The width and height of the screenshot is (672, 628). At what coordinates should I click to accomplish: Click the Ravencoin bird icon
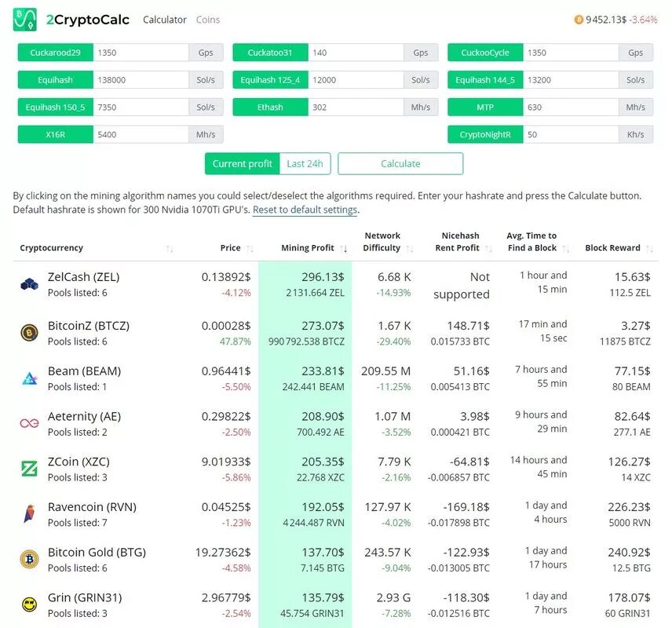(x=29, y=513)
